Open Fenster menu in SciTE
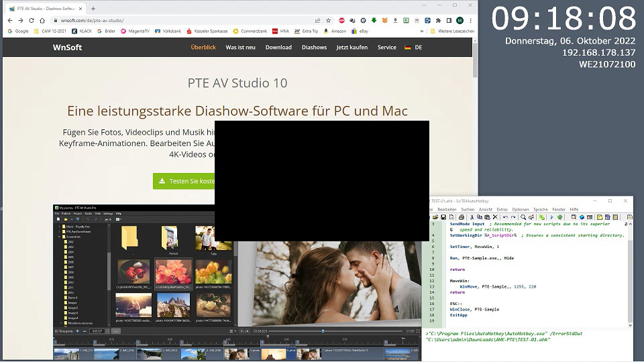The image size is (644, 362). coord(559,209)
